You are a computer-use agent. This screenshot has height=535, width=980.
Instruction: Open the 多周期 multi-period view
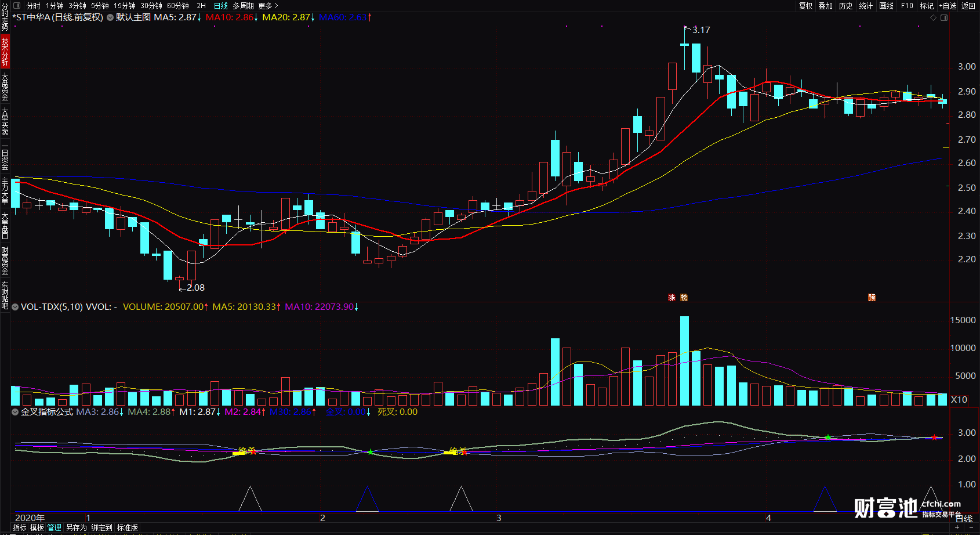click(x=244, y=6)
